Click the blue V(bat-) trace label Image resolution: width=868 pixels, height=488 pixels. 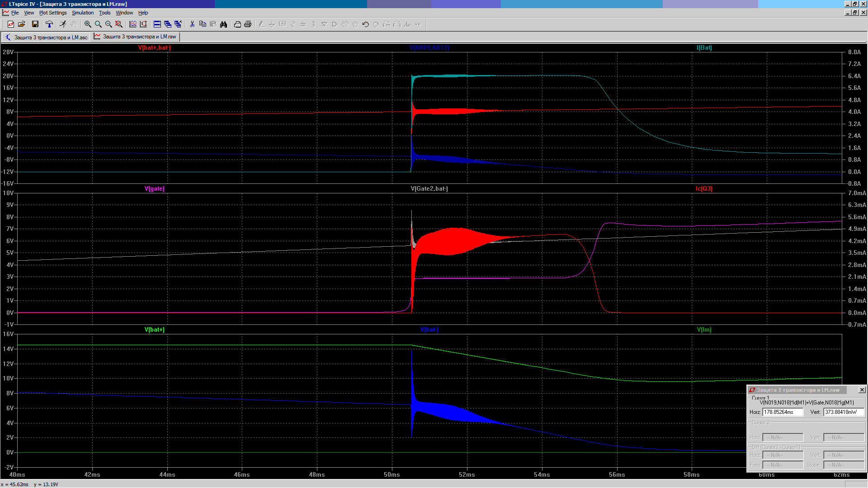tap(429, 329)
